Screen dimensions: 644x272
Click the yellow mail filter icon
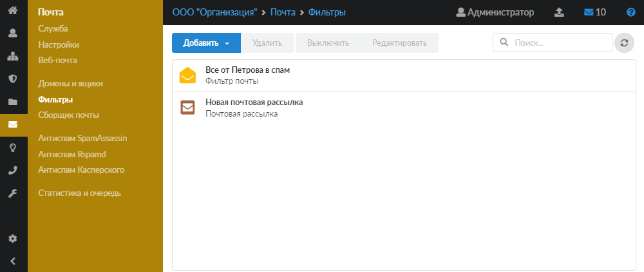click(187, 75)
